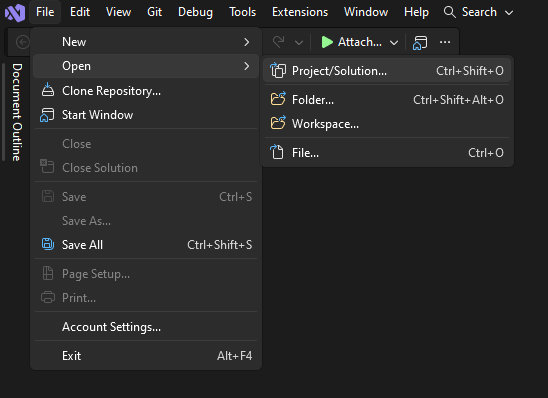Open the Git menu
Screen dimensions: 548x398
(154, 12)
